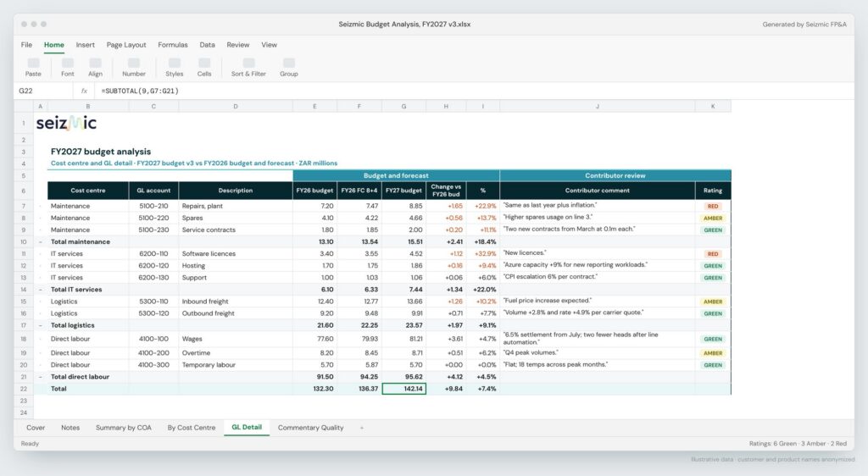Click the FY2027 budget analysis title cell
Screen dimensions: 868x476
click(x=101, y=152)
